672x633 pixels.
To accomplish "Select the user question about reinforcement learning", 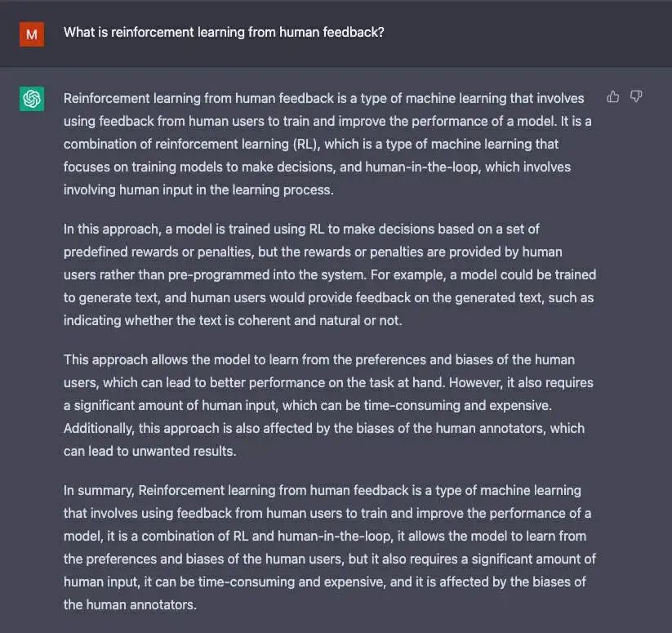I will pyautogui.click(x=224, y=32).
